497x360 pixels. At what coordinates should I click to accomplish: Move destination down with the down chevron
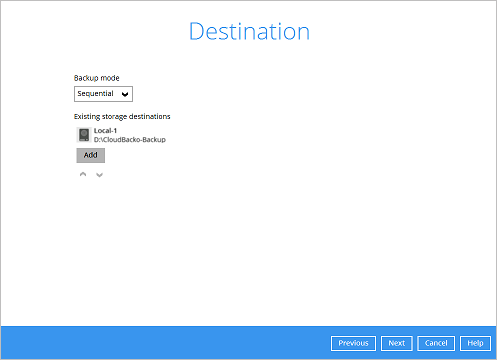click(x=99, y=175)
